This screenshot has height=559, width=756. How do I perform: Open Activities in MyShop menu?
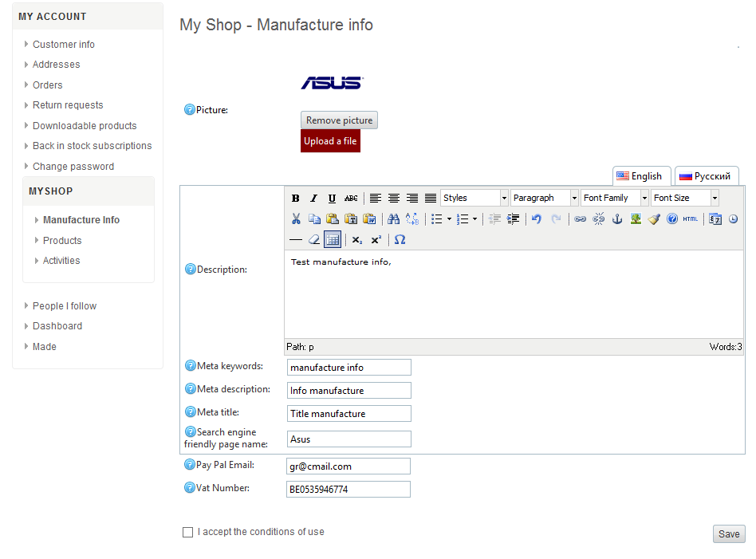(61, 261)
